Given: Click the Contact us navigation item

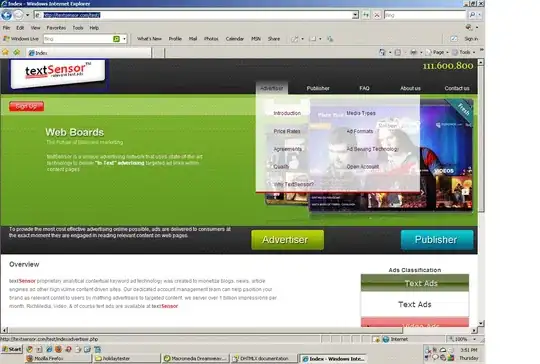Looking at the screenshot, I should (457, 89).
